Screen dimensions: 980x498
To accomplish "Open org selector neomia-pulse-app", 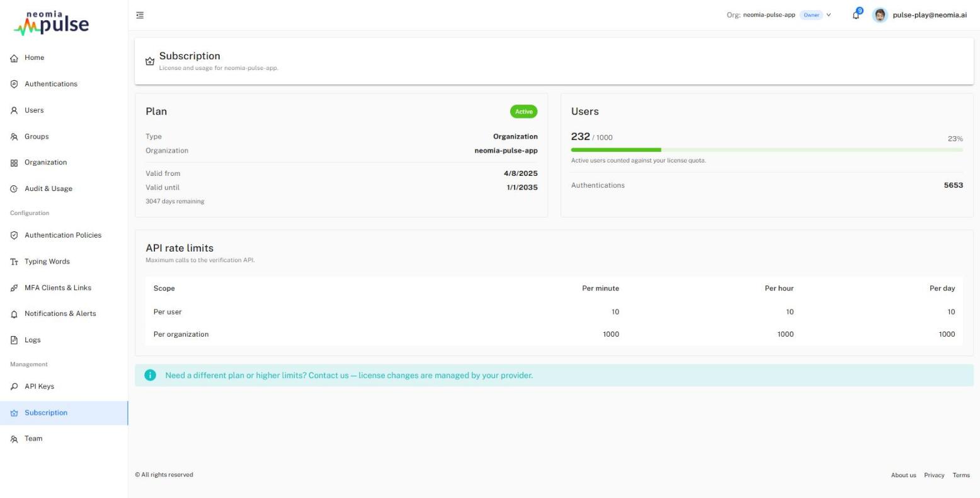I will click(778, 15).
